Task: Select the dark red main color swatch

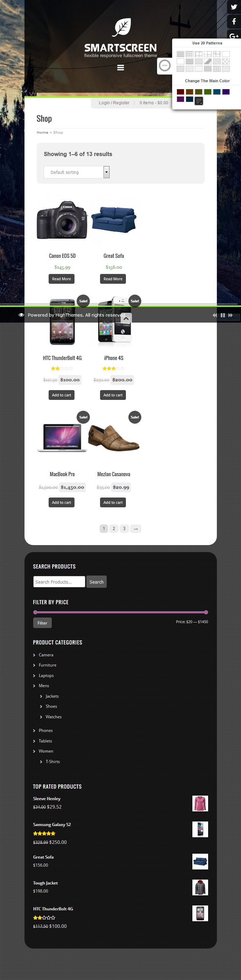Action: pyautogui.click(x=180, y=92)
